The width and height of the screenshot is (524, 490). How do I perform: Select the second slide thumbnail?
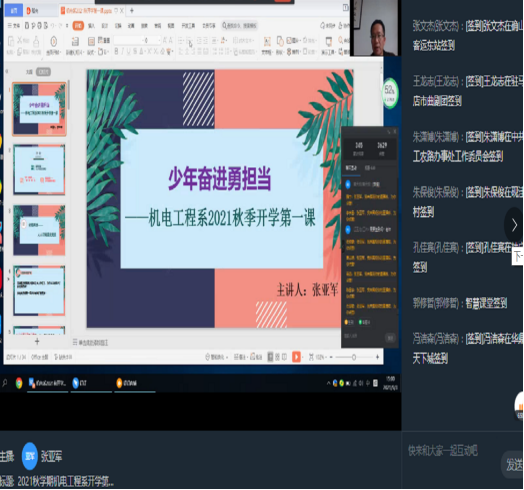(x=39, y=169)
